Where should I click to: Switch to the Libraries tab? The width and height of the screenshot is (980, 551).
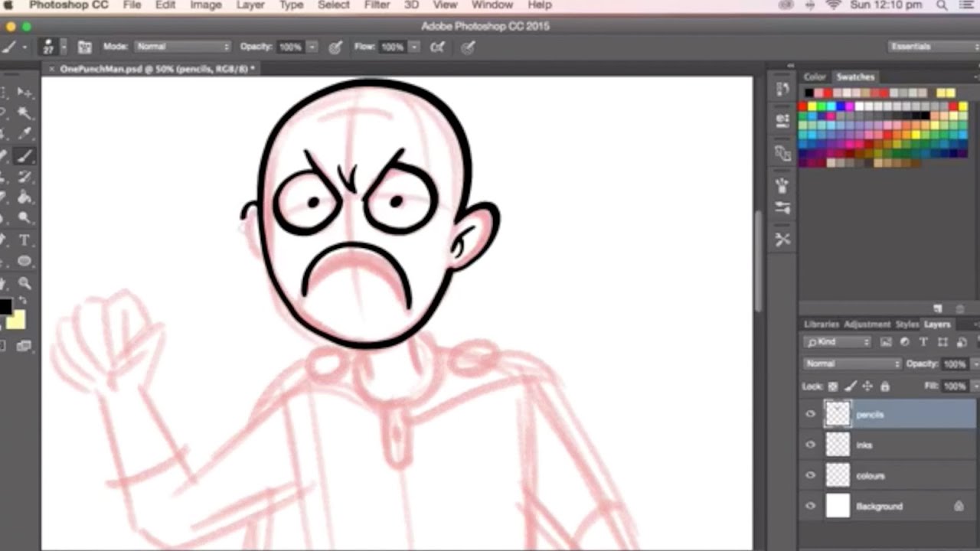pos(822,324)
